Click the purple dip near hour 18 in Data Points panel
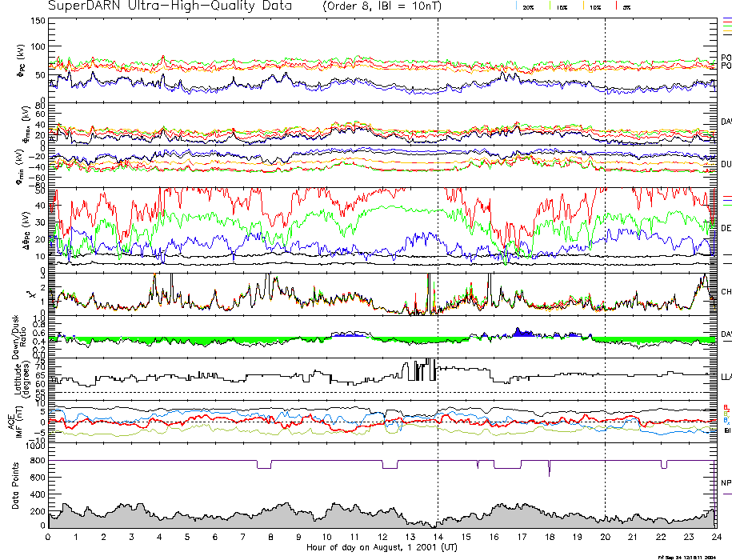The height and width of the screenshot is (560, 732). (x=549, y=469)
